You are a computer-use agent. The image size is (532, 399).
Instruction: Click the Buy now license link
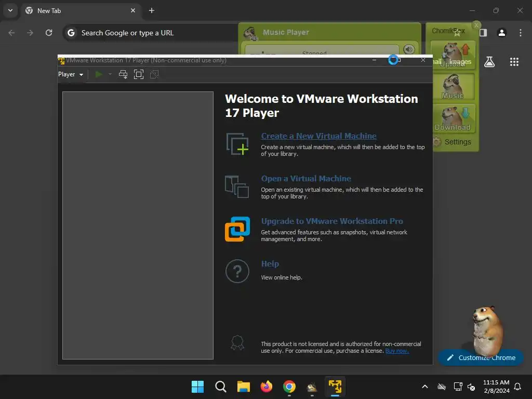(397, 351)
